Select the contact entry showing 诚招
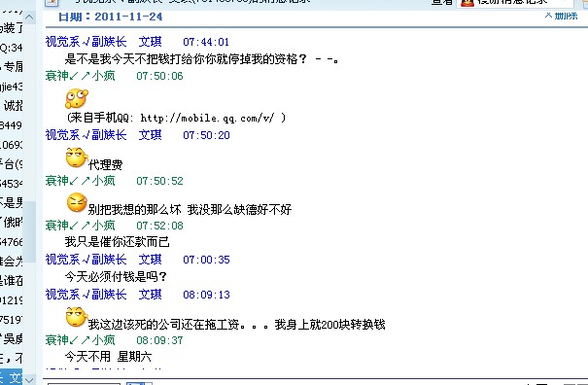This screenshot has width=588, height=385. click(13, 106)
